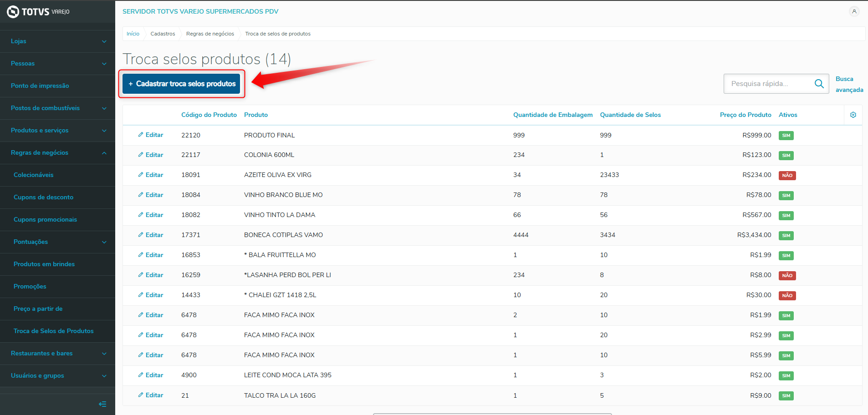Viewport: 868px width, 415px height.
Task: Click the SIM badge for COLONIA 600ML
Action: pyautogui.click(x=786, y=156)
